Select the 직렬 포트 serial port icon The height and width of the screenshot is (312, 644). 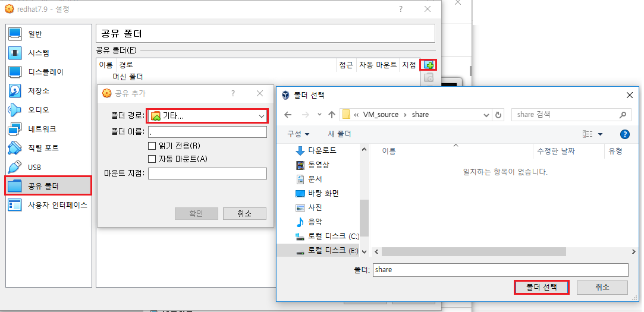pos(15,148)
